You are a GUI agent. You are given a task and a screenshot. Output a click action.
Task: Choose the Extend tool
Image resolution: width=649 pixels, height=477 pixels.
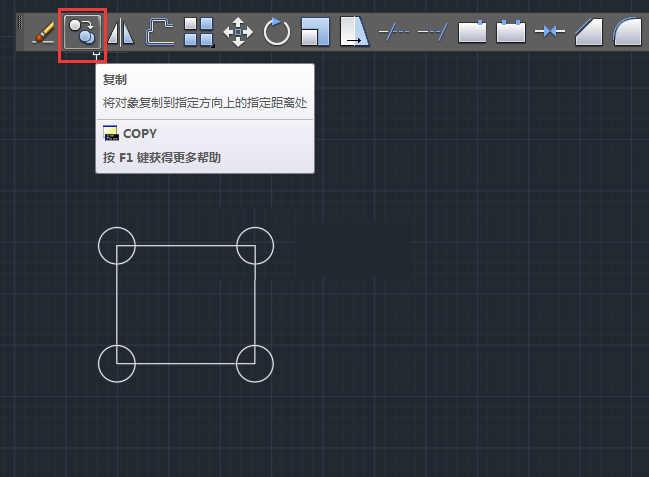(433, 31)
